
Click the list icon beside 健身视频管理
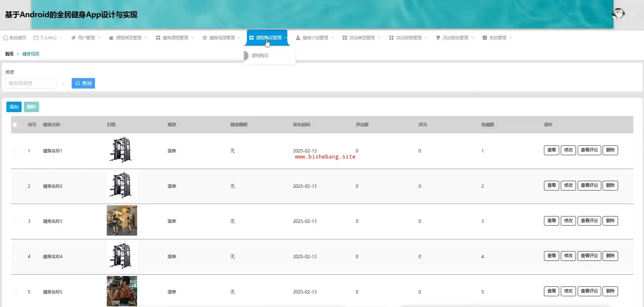pos(204,38)
